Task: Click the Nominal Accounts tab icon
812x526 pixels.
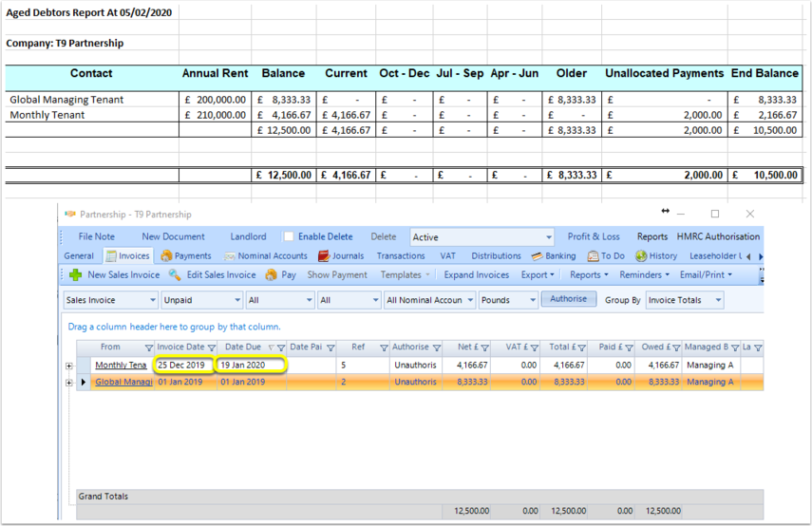Action: [230, 256]
